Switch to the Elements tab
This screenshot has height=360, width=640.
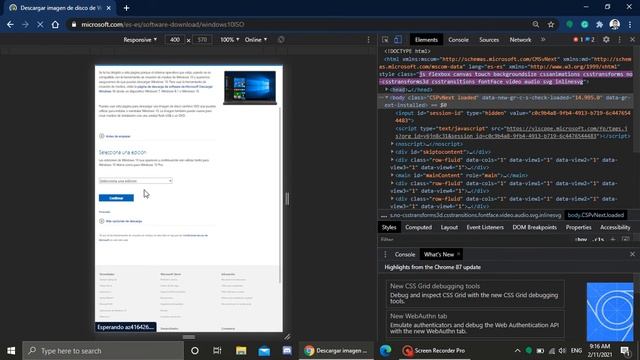tap(426, 40)
